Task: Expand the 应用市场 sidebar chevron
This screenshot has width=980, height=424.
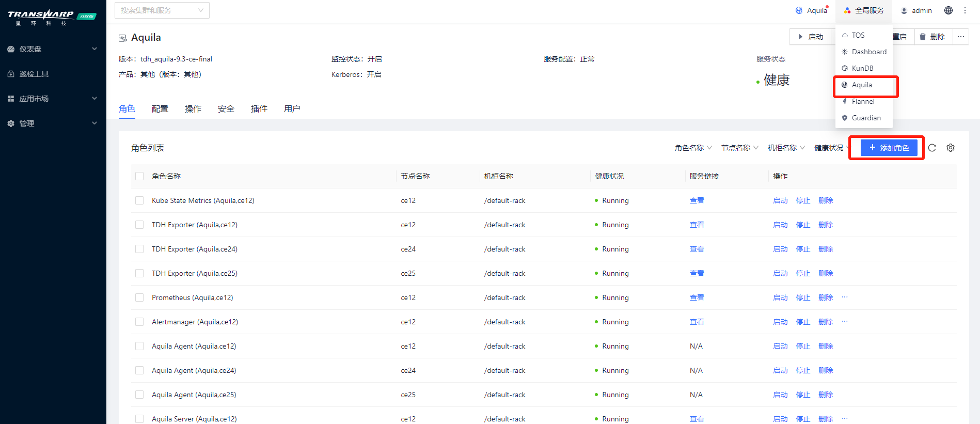Action: [94, 99]
